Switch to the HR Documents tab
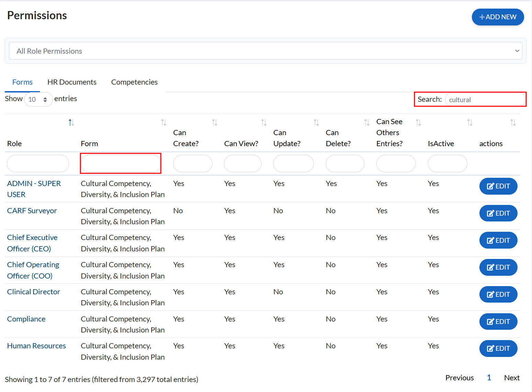 pos(72,82)
